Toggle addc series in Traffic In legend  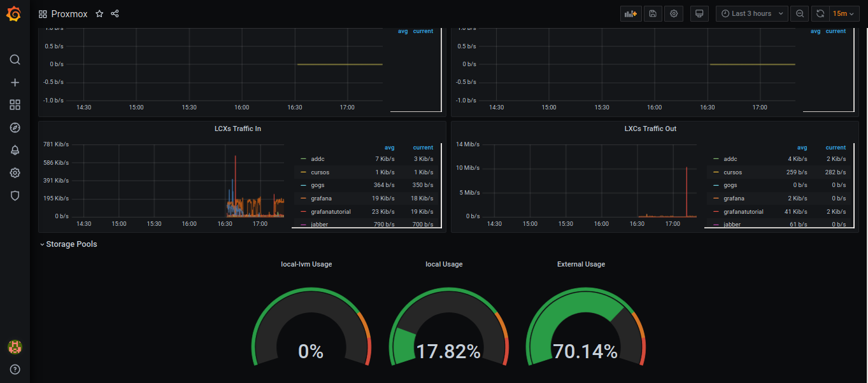pyautogui.click(x=317, y=159)
